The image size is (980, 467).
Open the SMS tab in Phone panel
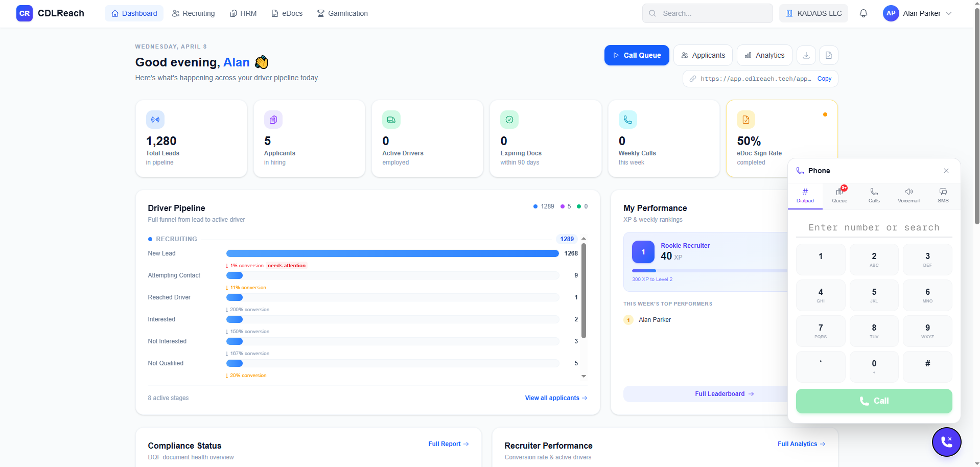(943, 196)
